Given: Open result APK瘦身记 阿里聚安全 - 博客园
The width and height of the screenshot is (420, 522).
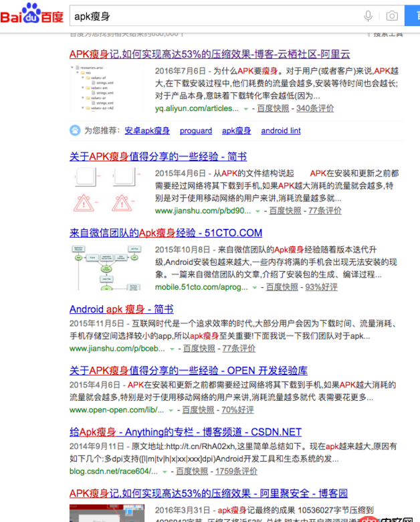Looking at the screenshot, I should point(209,493).
